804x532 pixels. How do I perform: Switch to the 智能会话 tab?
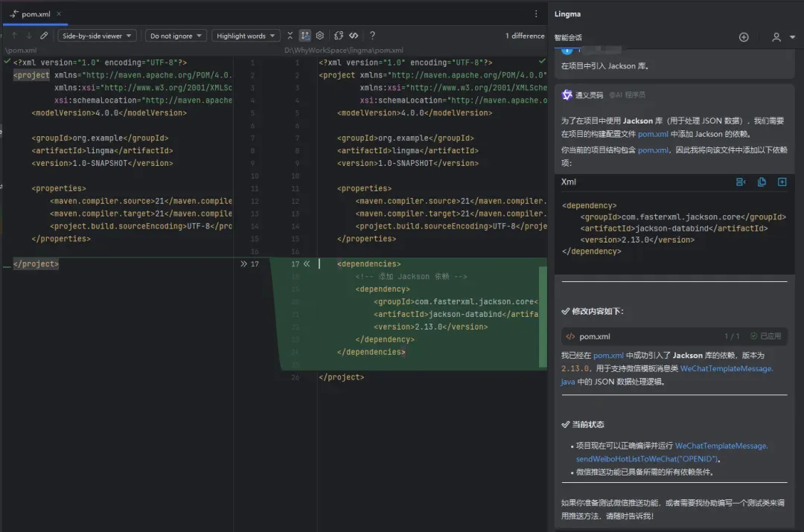click(x=568, y=37)
